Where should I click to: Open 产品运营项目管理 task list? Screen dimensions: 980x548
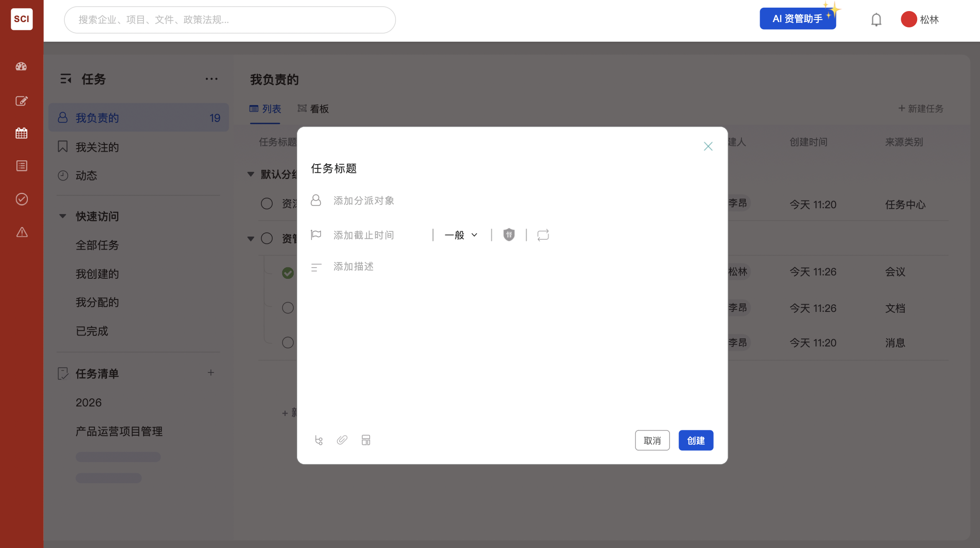119,431
